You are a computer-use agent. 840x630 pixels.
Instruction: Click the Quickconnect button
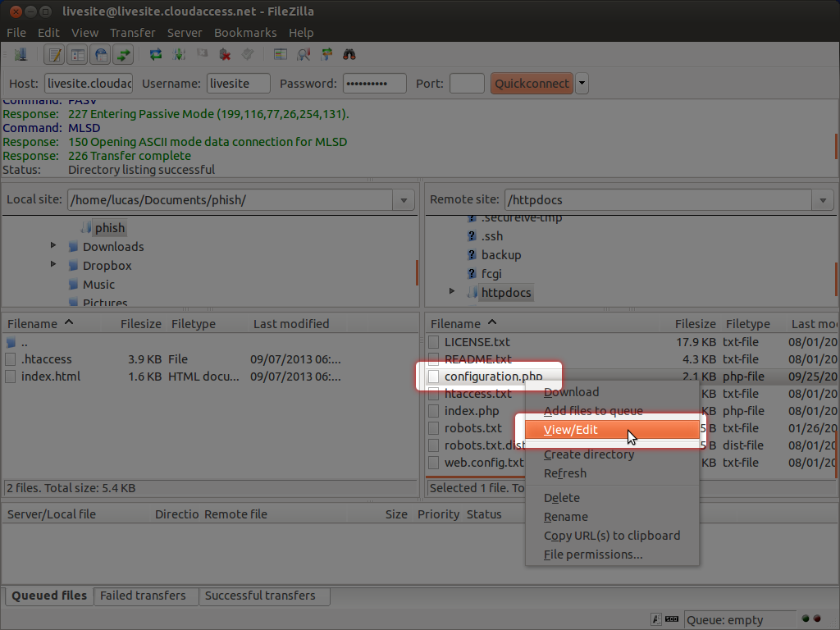532,84
